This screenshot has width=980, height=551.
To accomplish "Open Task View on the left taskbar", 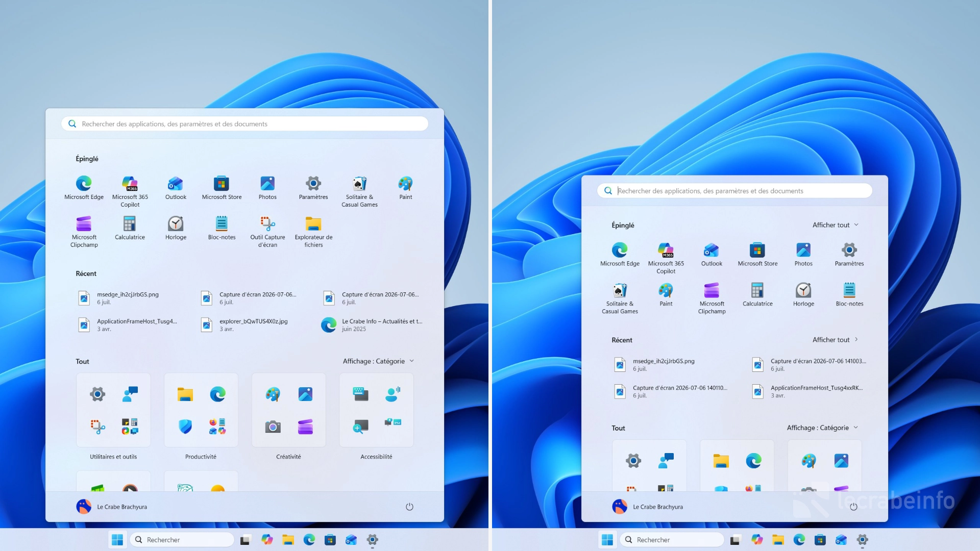I will (x=246, y=540).
